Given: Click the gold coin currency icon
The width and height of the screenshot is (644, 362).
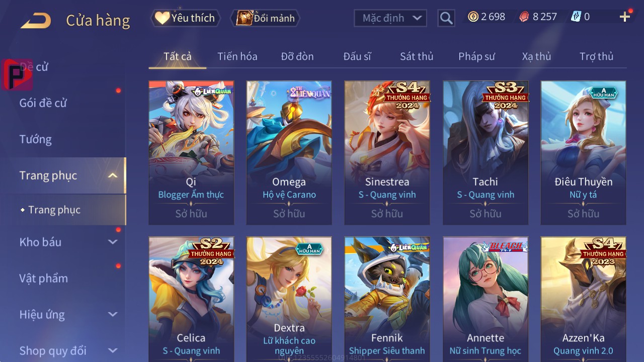Looking at the screenshot, I should coord(473,17).
